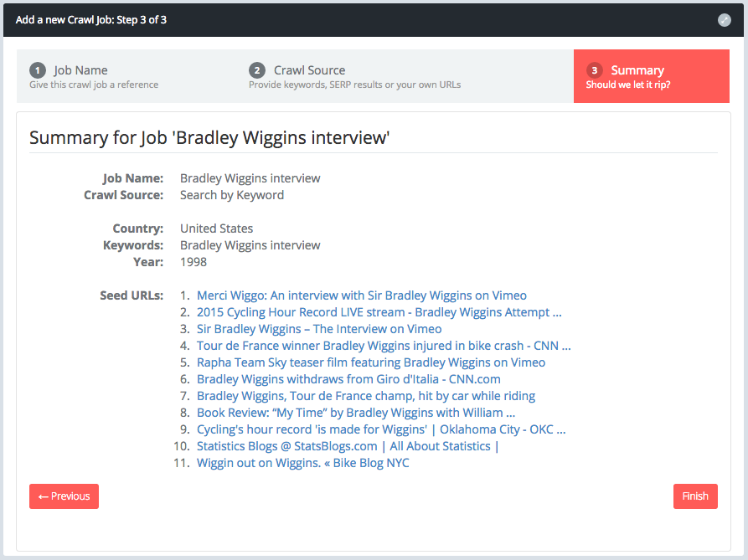This screenshot has height=560, width=748.
Task: Click the step 3 number badge
Action: pyautogui.click(x=595, y=70)
